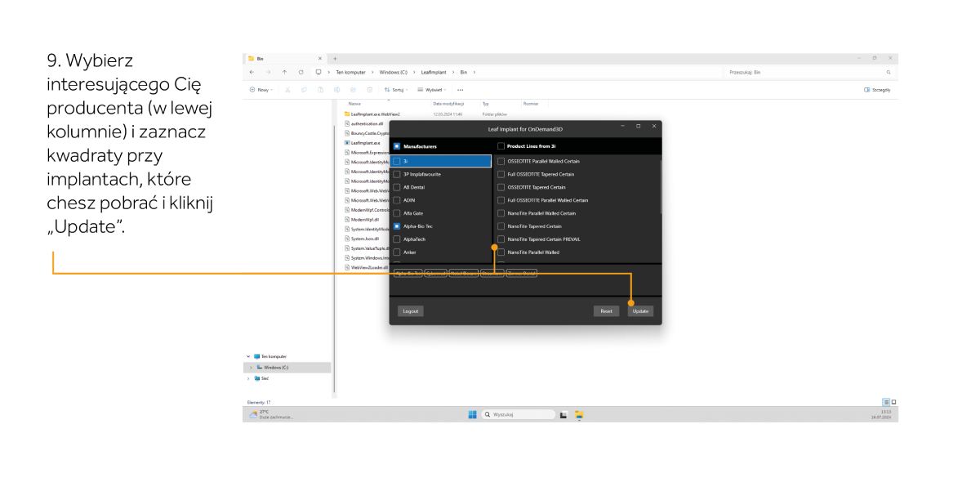Click LeafImplant breadcrumb
Image resolution: width=980 pixels, height=478 pixels.
[434, 73]
